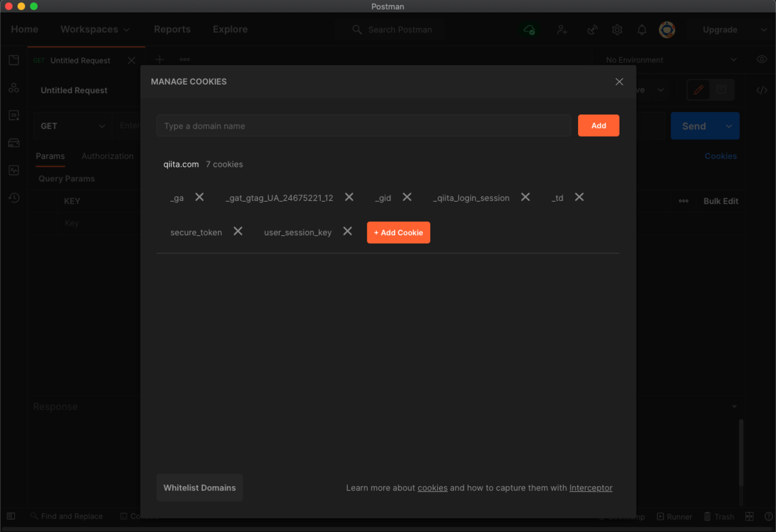Open the Environments sidebar icon
Image resolution: width=776 pixels, height=532 pixels.
point(14,115)
